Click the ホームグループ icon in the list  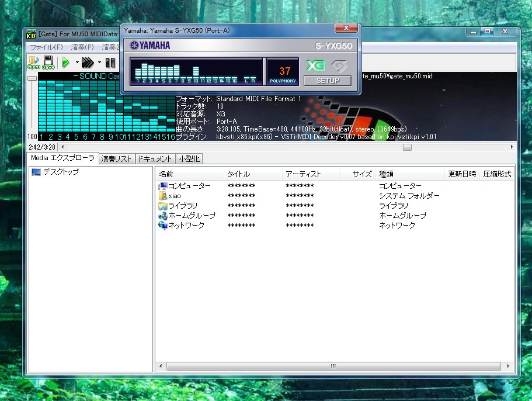[x=163, y=216]
